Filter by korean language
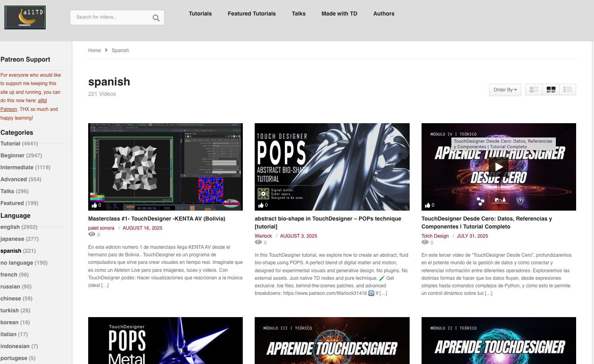 (15, 322)
